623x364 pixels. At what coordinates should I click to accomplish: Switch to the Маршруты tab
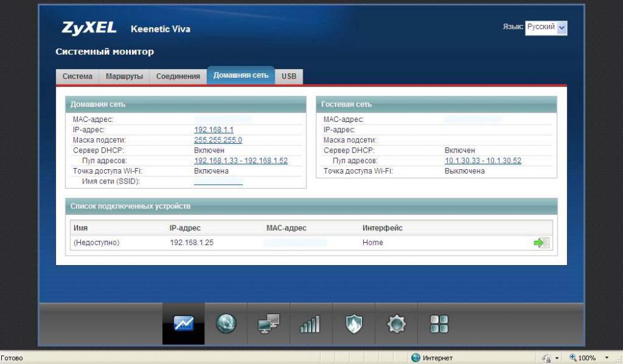[124, 77]
